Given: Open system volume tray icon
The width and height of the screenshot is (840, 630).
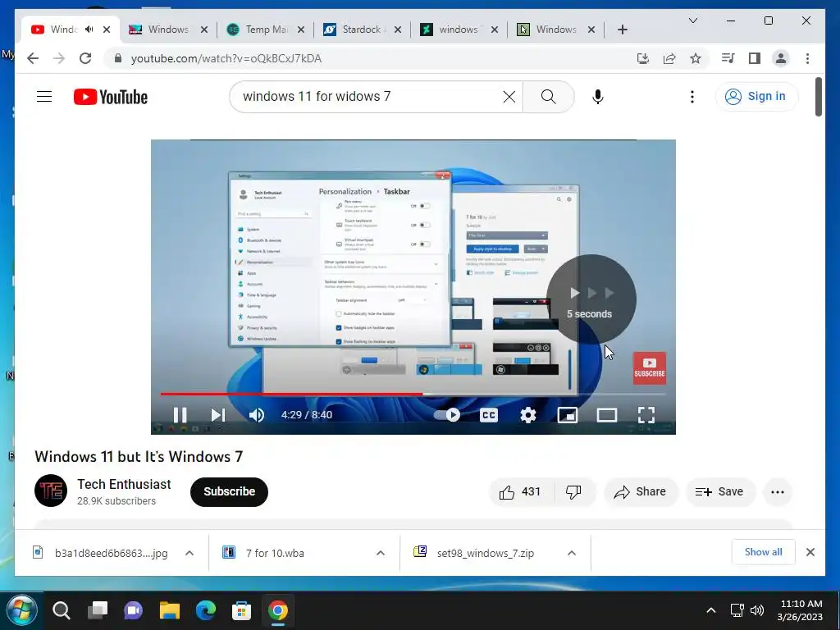Looking at the screenshot, I should (757, 610).
